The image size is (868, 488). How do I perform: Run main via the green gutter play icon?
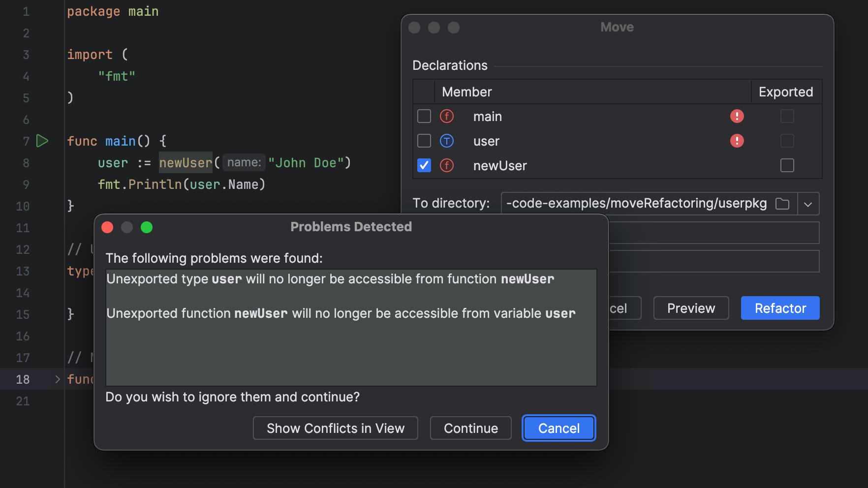click(x=42, y=141)
